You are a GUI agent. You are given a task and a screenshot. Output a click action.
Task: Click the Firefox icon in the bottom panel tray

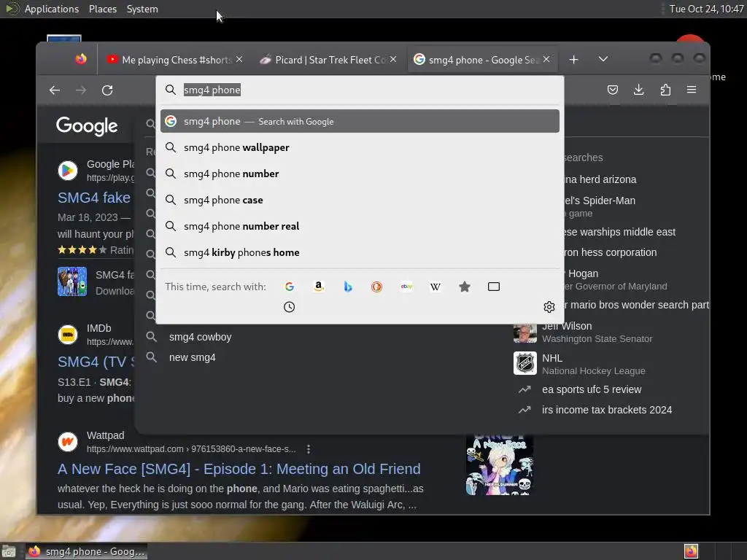coord(691,551)
